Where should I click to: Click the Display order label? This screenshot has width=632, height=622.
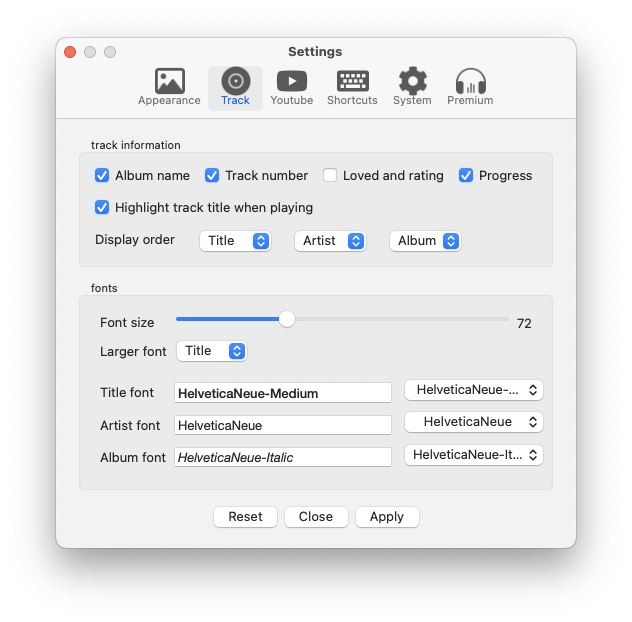pos(135,240)
